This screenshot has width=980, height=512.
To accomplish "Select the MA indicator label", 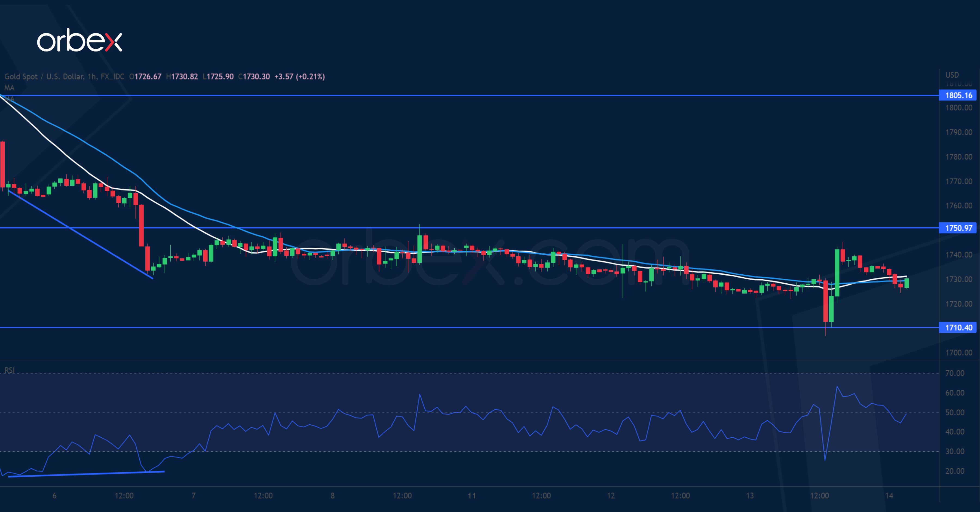I will (x=10, y=87).
